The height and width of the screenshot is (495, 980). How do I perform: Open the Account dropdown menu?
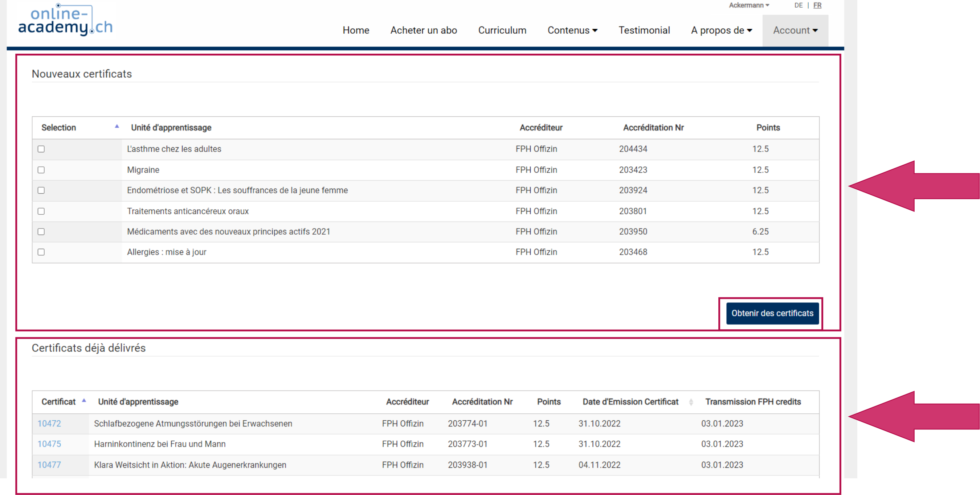pos(795,30)
